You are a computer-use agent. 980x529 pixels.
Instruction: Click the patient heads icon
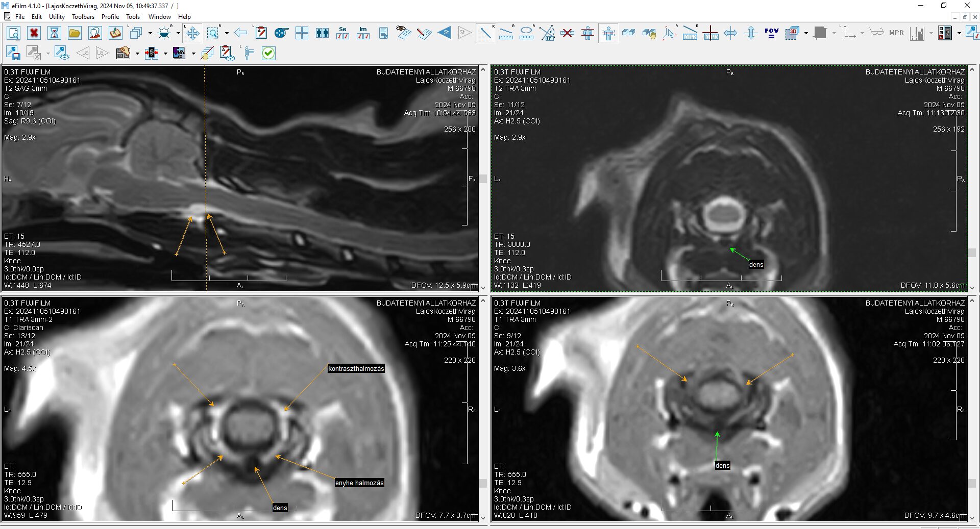tap(95, 33)
